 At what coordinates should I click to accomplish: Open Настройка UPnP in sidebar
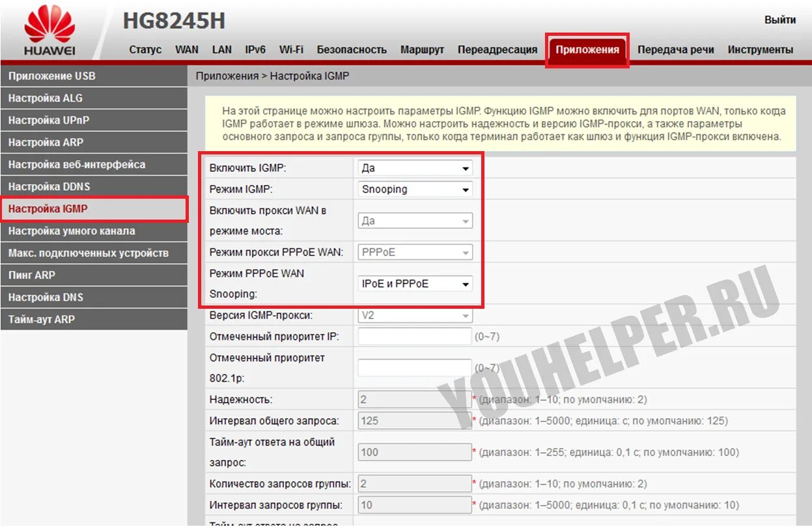point(94,121)
